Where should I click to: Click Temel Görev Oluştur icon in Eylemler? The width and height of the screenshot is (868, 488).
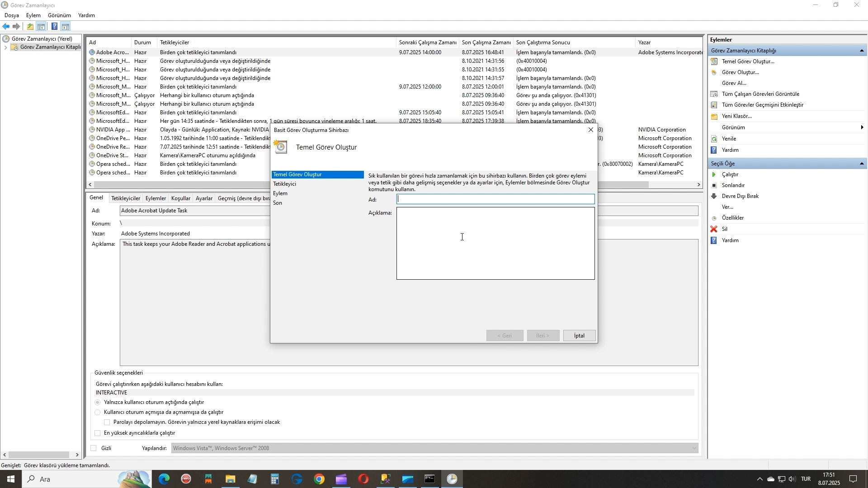point(714,61)
